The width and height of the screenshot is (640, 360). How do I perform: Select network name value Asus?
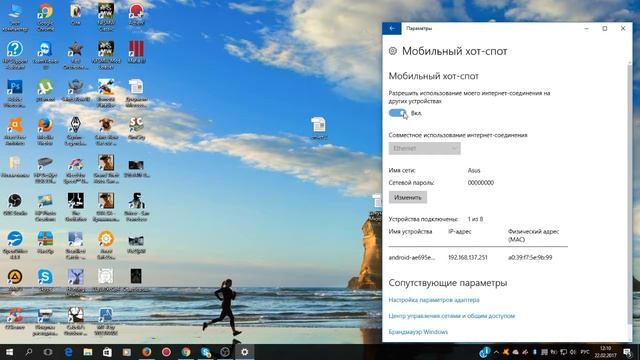pos(474,170)
